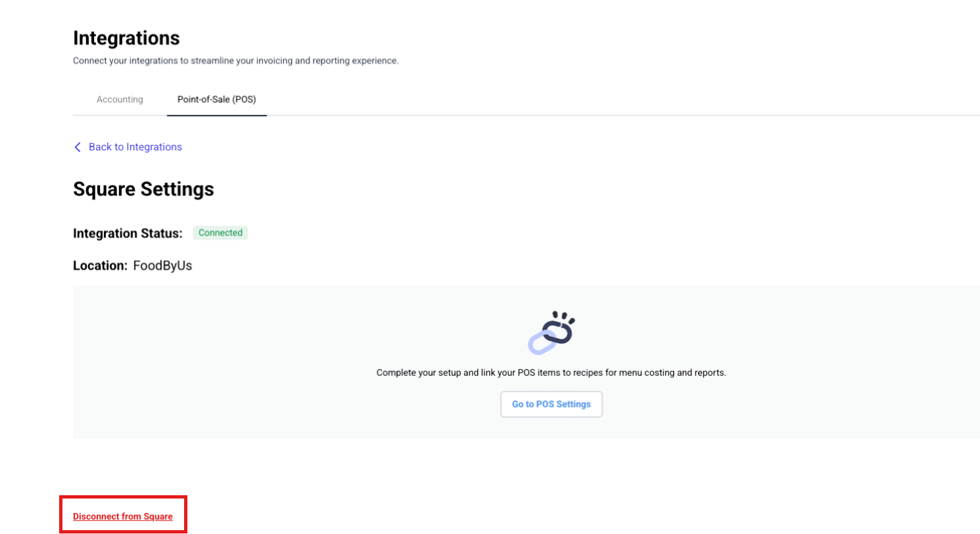Click the Complete your setup message
Viewport: 980px width, 534px height.
[x=551, y=372]
